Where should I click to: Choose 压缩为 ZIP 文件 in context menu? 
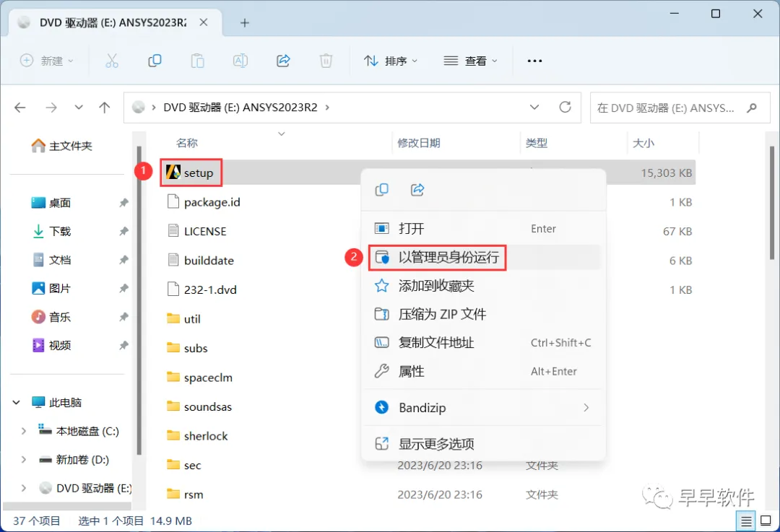point(483,314)
